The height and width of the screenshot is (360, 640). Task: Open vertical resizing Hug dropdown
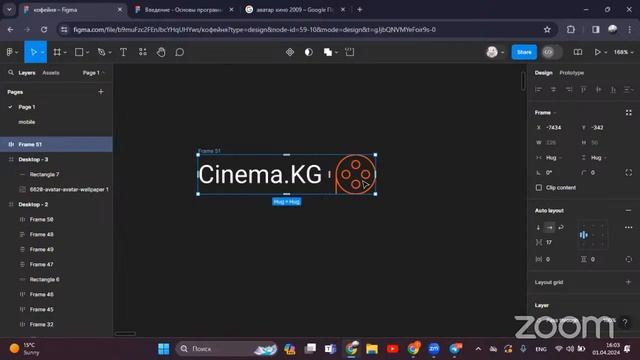pos(598,158)
